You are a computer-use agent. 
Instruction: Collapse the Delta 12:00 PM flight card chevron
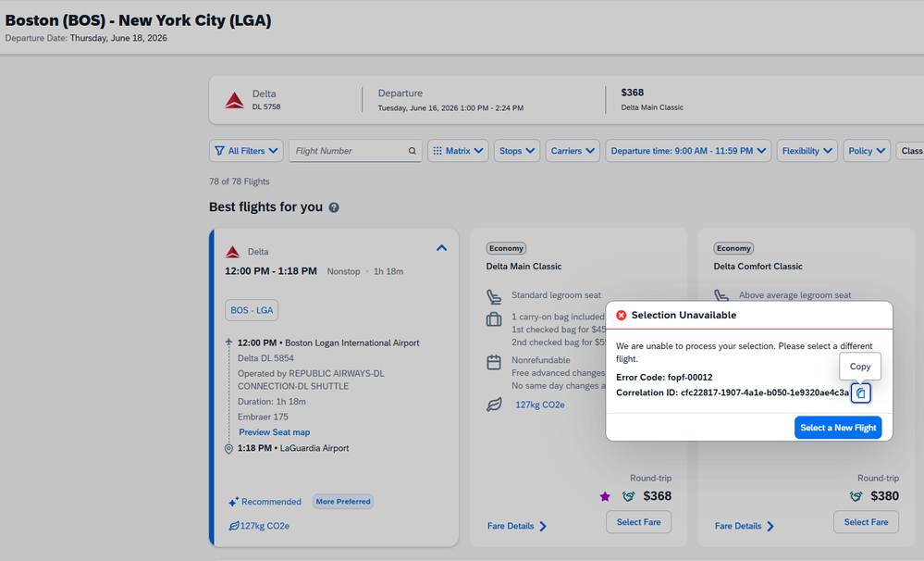point(441,248)
